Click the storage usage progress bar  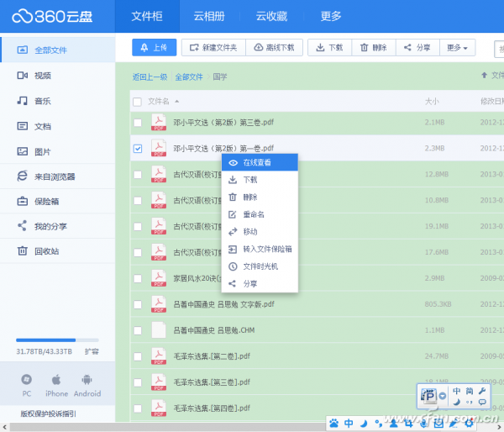point(57,340)
